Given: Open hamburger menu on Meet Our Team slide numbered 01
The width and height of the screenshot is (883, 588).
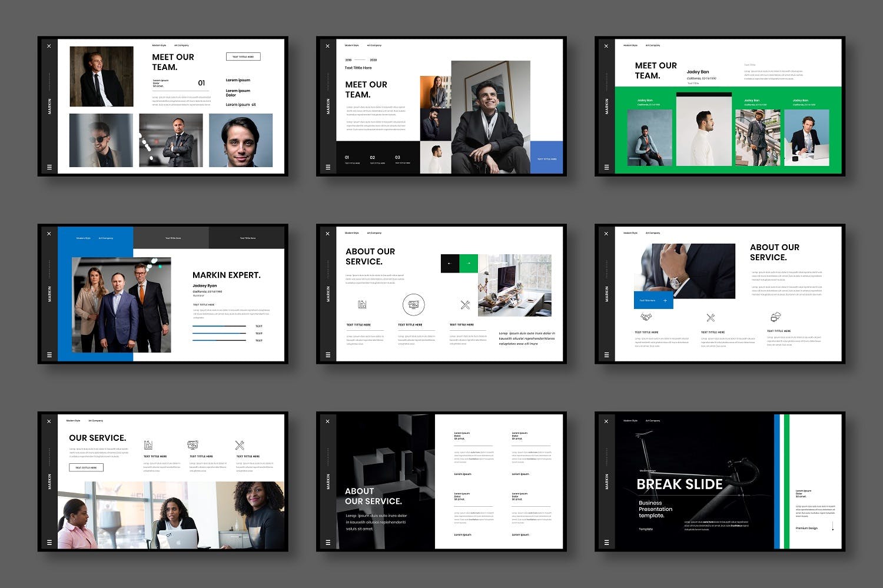Looking at the screenshot, I should click(x=49, y=167).
